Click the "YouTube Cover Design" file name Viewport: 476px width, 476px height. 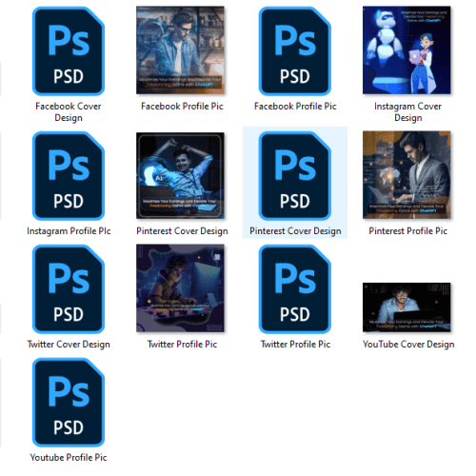pyautogui.click(x=408, y=345)
